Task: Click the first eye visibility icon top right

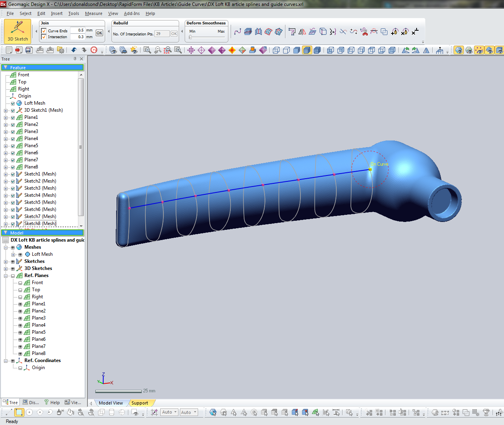Action: point(458,50)
